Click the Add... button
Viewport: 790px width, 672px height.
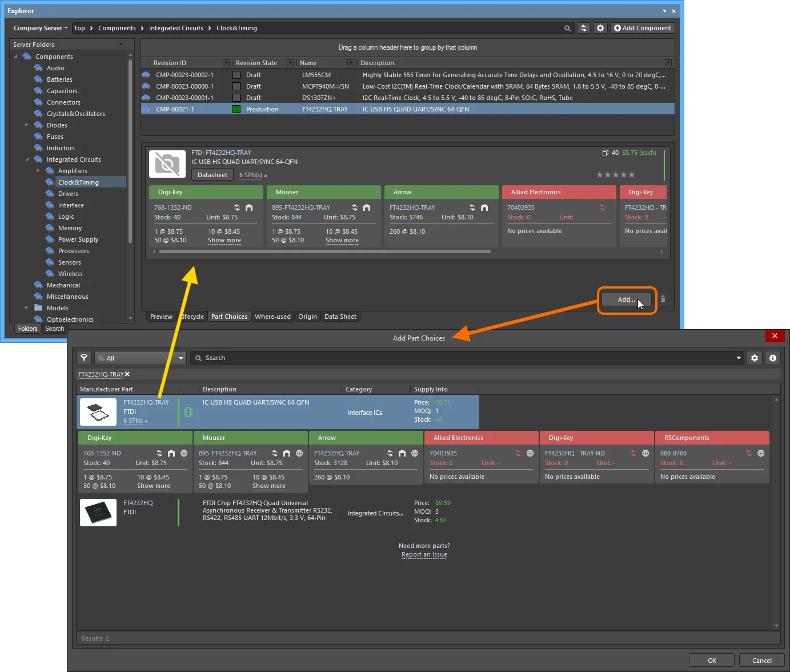627,299
